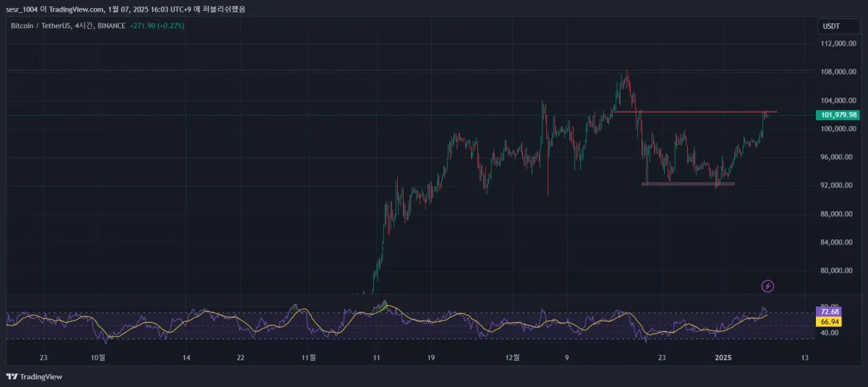868x387 pixels.
Task: Select the yellow 66.94 RSI average tag
Action: [x=827, y=321]
